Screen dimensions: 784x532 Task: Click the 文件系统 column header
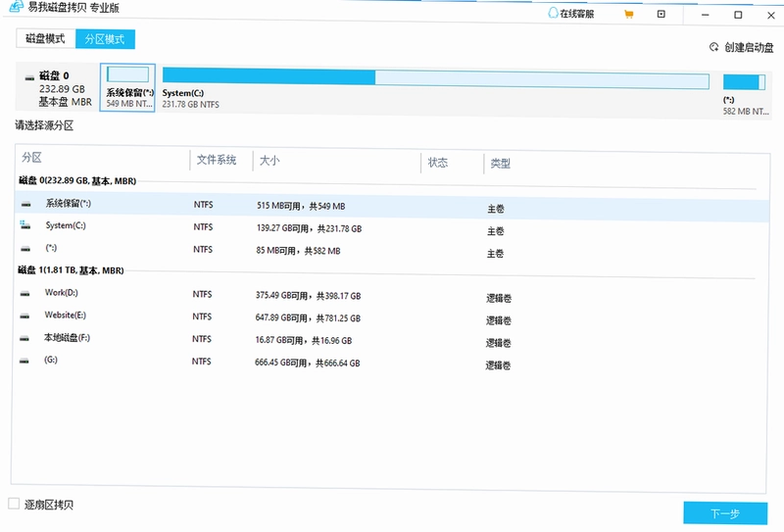pos(216,160)
